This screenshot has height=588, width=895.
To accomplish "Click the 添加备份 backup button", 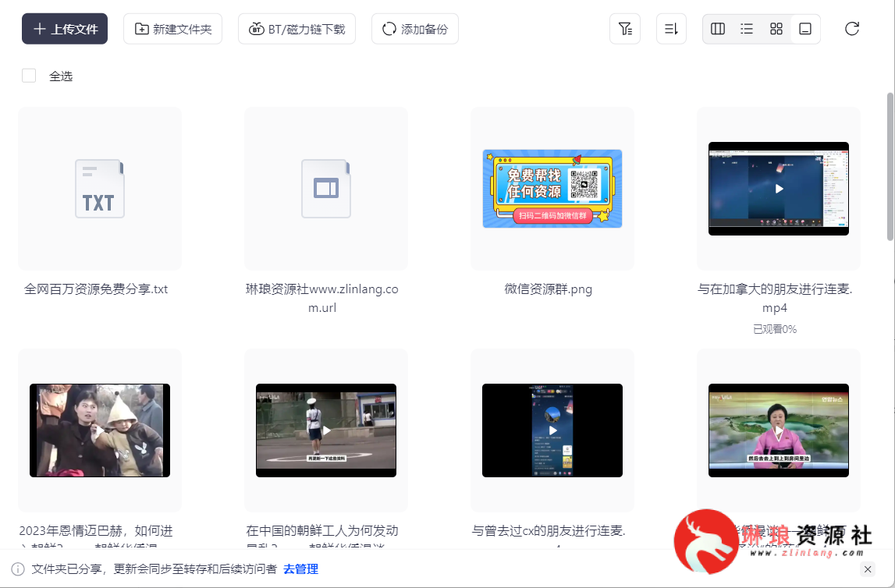I will [x=415, y=29].
